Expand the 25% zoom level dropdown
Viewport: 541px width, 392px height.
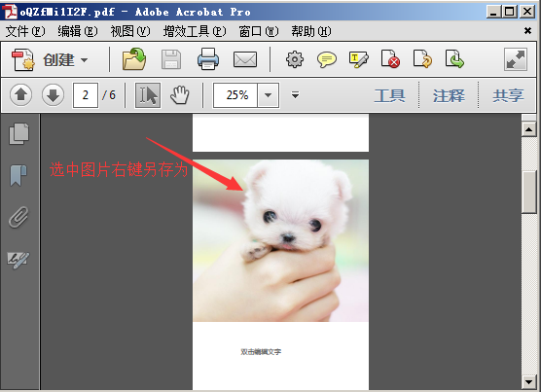(x=269, y=94)
